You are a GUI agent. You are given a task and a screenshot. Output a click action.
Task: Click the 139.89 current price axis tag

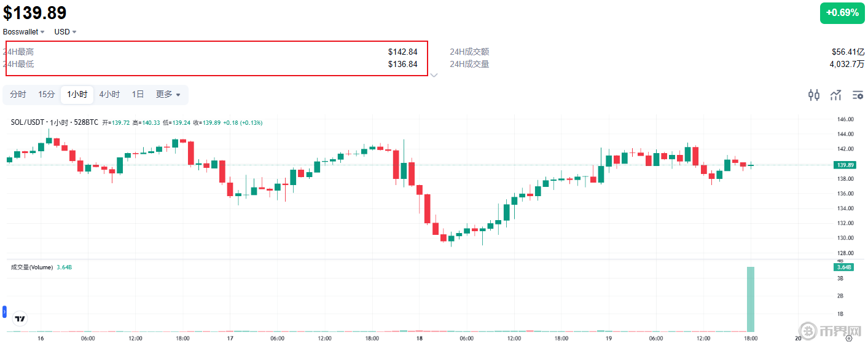click(x=845, y=165)
